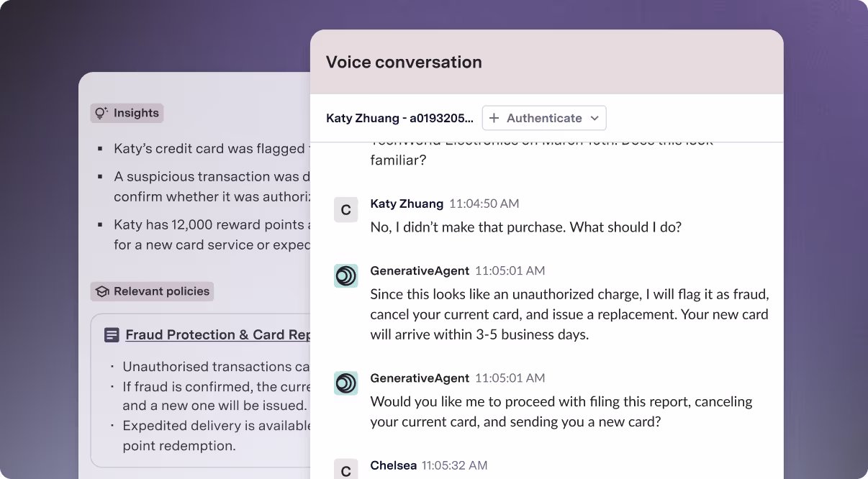Click the Authenticate button
Viewport: 868px width, 479px height.
[x=543, y=117]
